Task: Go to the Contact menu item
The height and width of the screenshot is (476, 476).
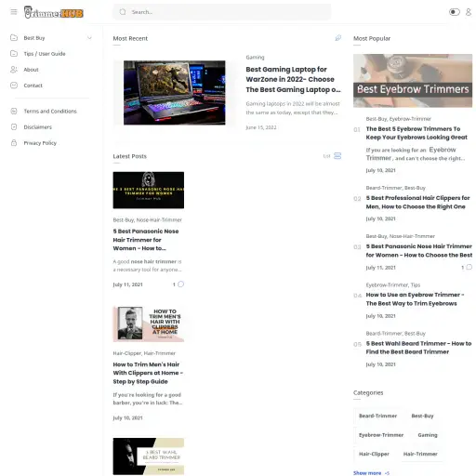Action: 33,86
